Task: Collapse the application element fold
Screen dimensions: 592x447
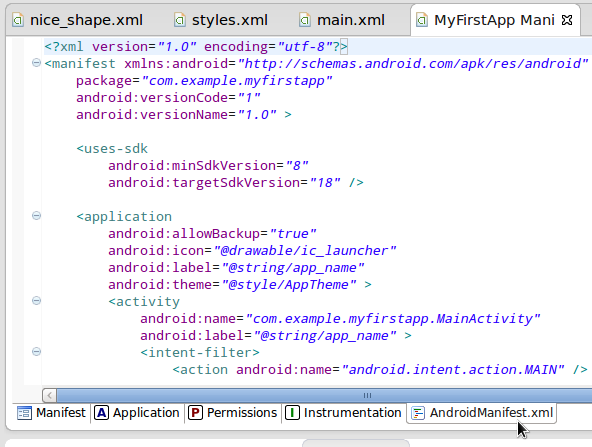Action: coord(36,216)
